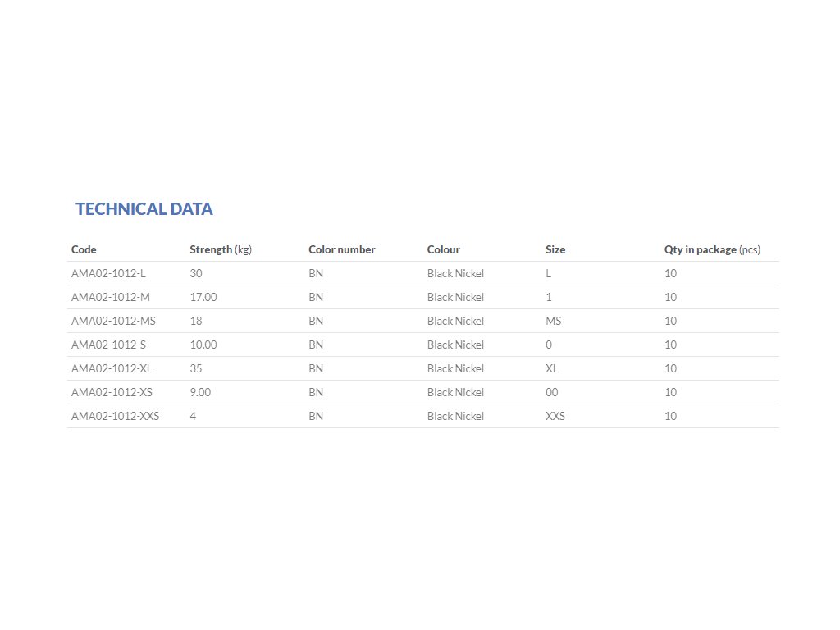Select product code AMA02-1012-MS
The width and height of the screenshot is (840, 630).
113,321
